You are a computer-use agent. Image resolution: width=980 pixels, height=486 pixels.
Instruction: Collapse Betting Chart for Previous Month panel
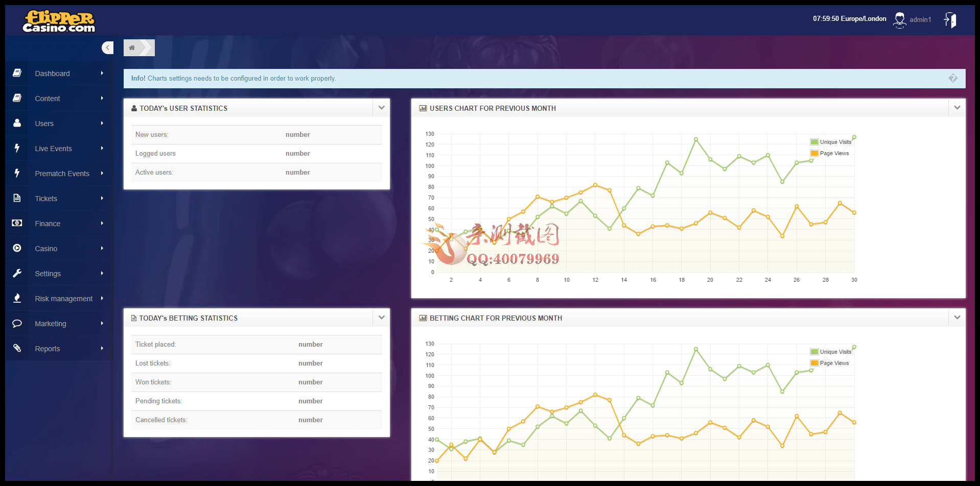957,318
